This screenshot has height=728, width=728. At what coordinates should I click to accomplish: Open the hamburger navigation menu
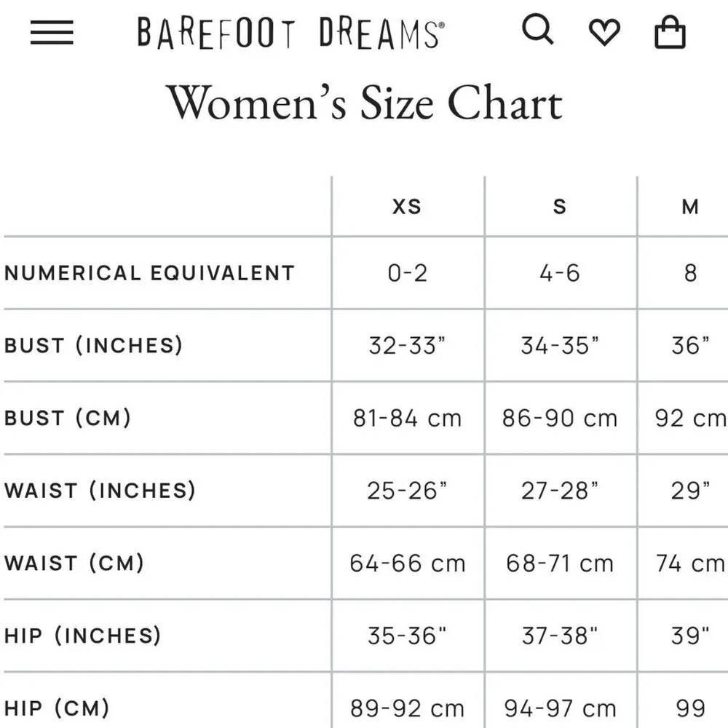click(51, 32)
